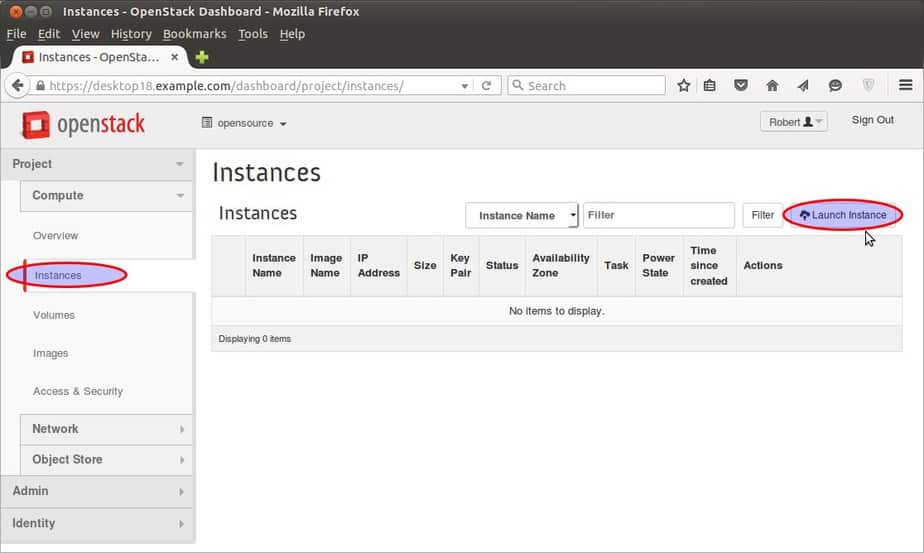Screen dimensions: 924x553
Task: Open the chat bubble icon in toolbar
Action: point(835,85)
